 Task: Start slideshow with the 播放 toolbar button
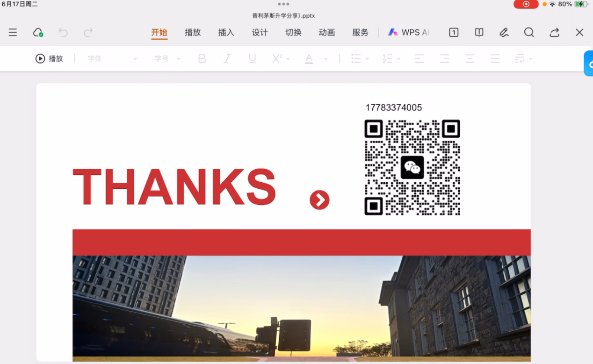coord(49,58)
